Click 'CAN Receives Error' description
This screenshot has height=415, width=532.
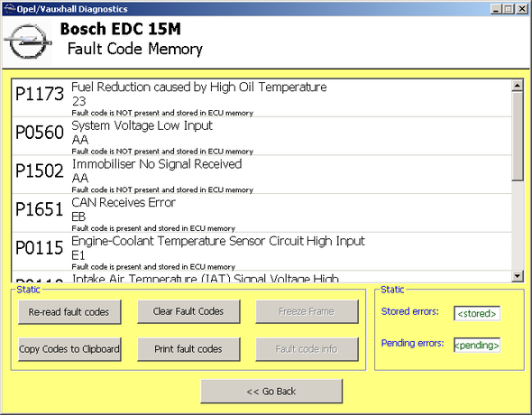tap(124, 203)
